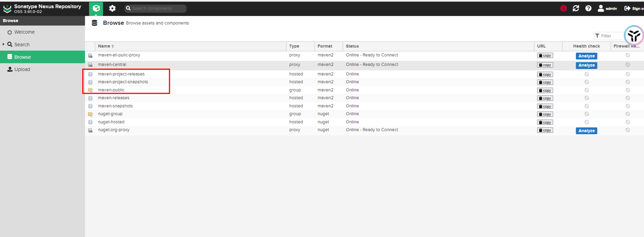Open the Browse cube icon in header

click(x=96, y=8)
